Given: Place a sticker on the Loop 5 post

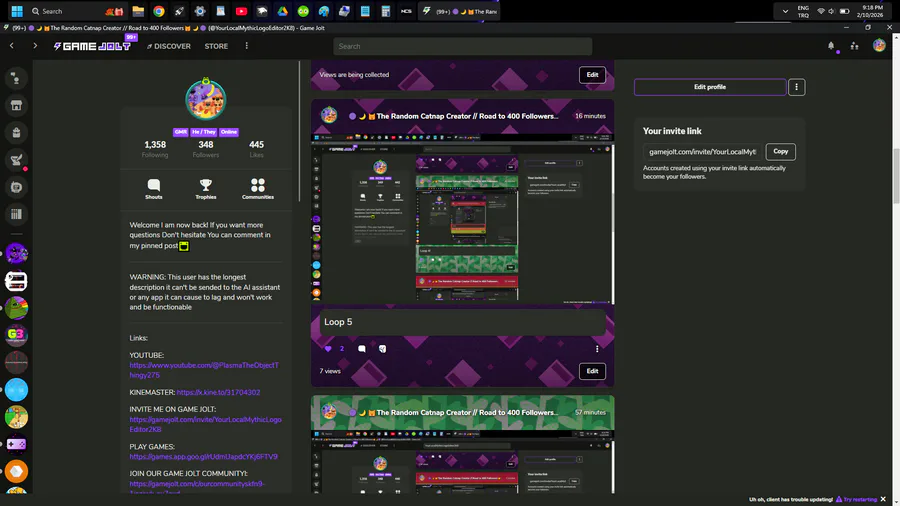Looking at the screenshot, I should [x=383, y=349].
